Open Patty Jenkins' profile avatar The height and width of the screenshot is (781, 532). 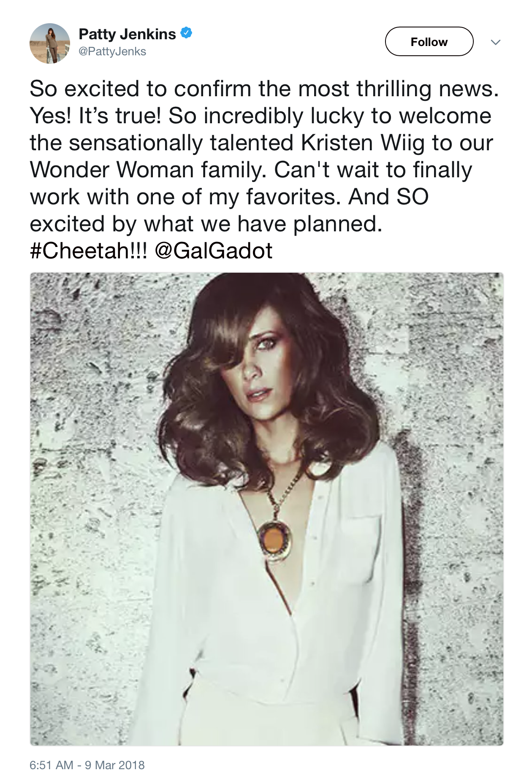(x=50, y=43)
